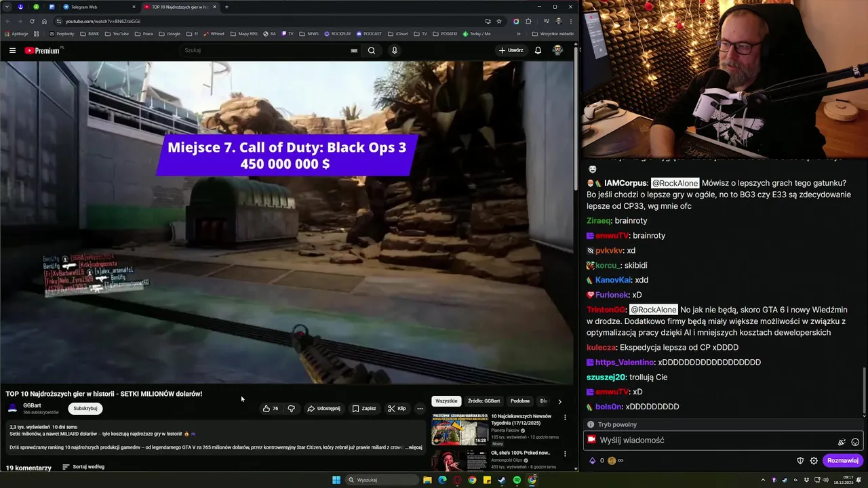Open the on-screen keyboard in YouTube search
The height and width of the screenshot is (488, 868).
(x=354, y=50)
